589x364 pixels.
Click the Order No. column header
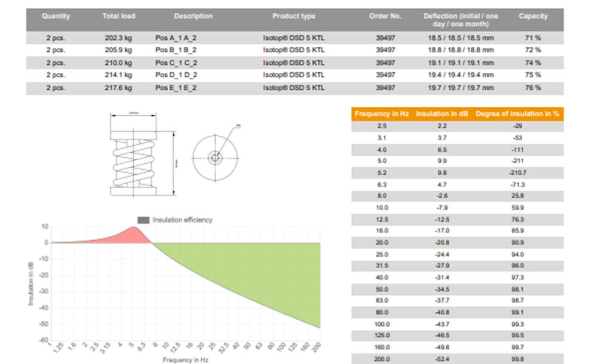[385, 16]
